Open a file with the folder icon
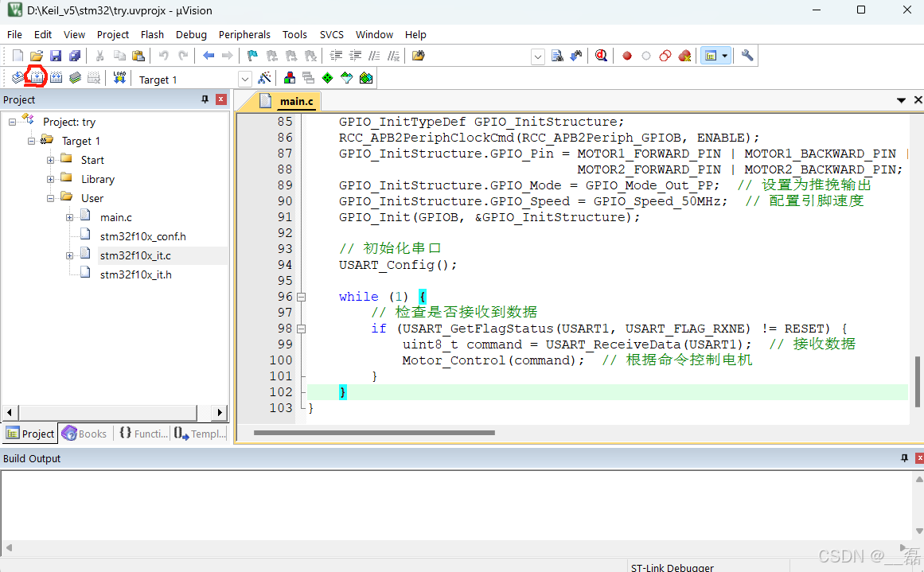This screenshot has width=924, height=572. click(x=37, y=56)
